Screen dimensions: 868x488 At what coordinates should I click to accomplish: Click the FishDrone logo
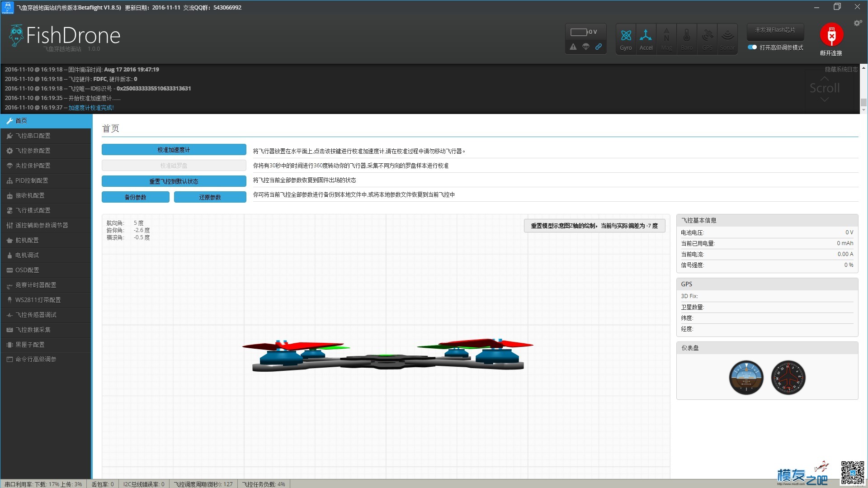click(x=65, y=36)
